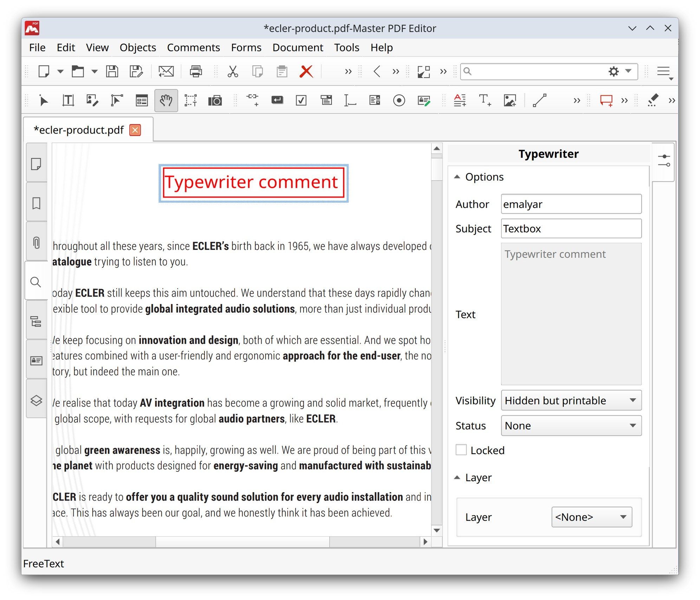
Task: Toggle the Locked checkbox
Action: tap(461, 450)
